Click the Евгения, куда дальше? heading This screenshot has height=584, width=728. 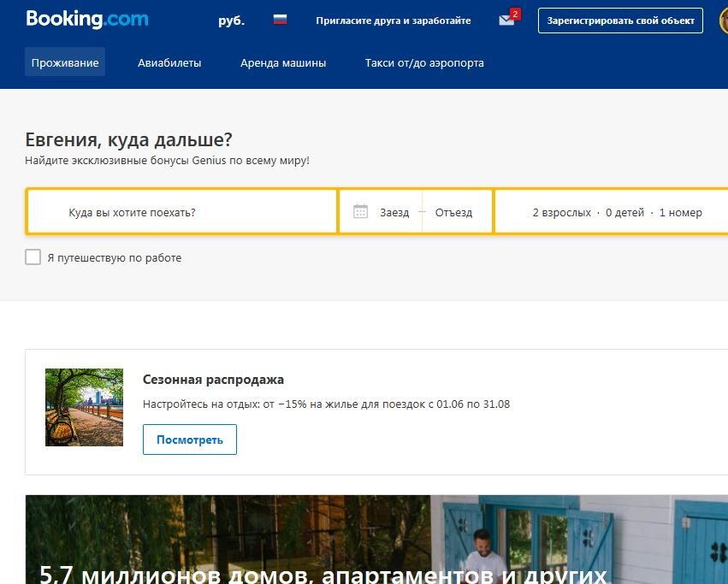[128, 139]
